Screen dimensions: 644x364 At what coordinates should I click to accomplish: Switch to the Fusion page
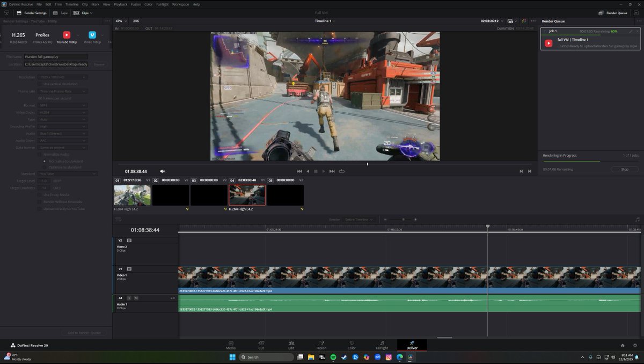[x=321, y=345]
